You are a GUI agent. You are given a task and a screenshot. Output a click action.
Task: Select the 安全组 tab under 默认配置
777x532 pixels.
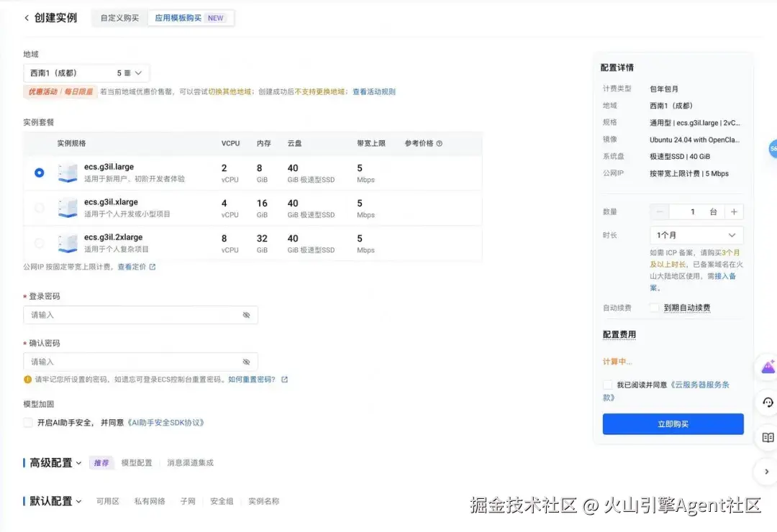(x=222, y=501)
